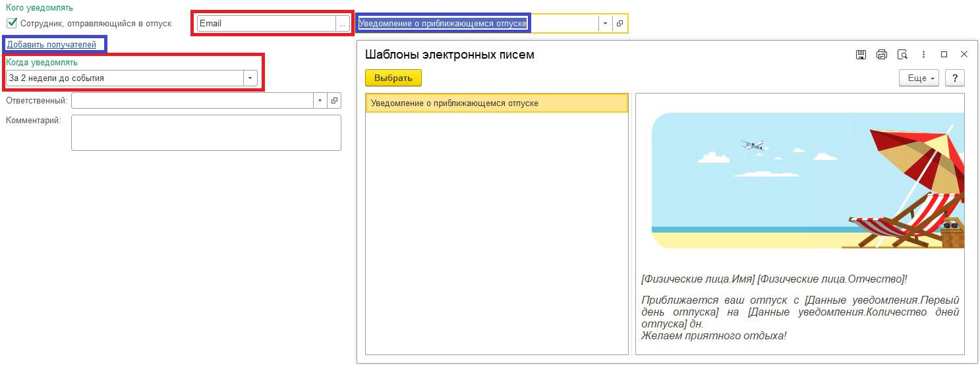Click the Когда уведомлять heading

(x=42, y=63)
